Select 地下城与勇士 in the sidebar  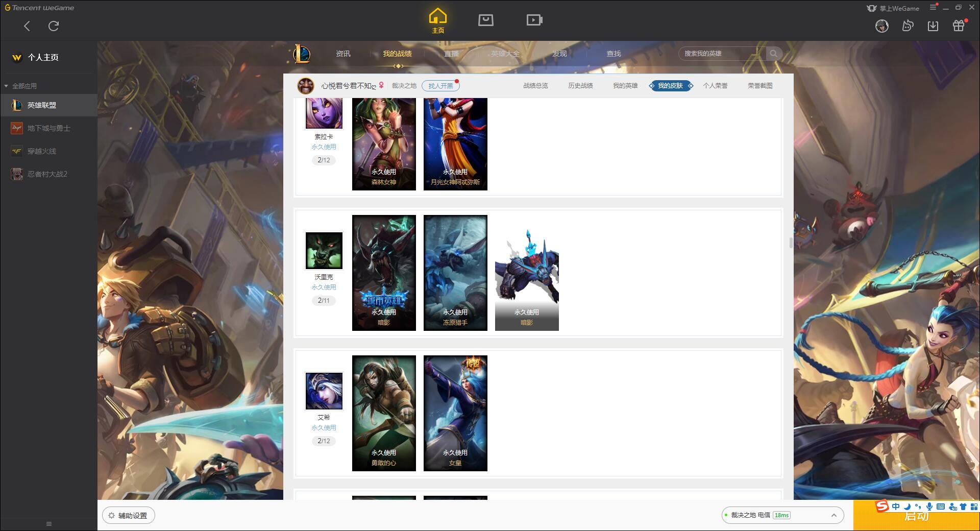point(48,128)
